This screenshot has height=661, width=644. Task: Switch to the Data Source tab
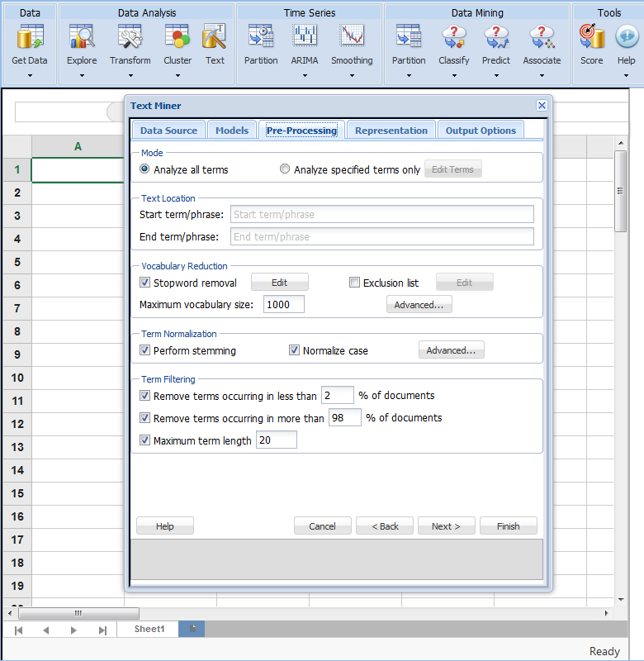168,131
